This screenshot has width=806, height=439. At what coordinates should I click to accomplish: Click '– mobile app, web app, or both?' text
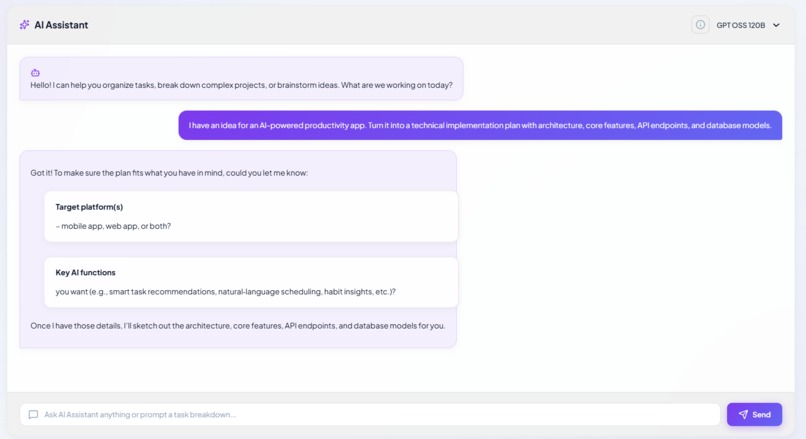pyautogui.click(x=113, y=226)
